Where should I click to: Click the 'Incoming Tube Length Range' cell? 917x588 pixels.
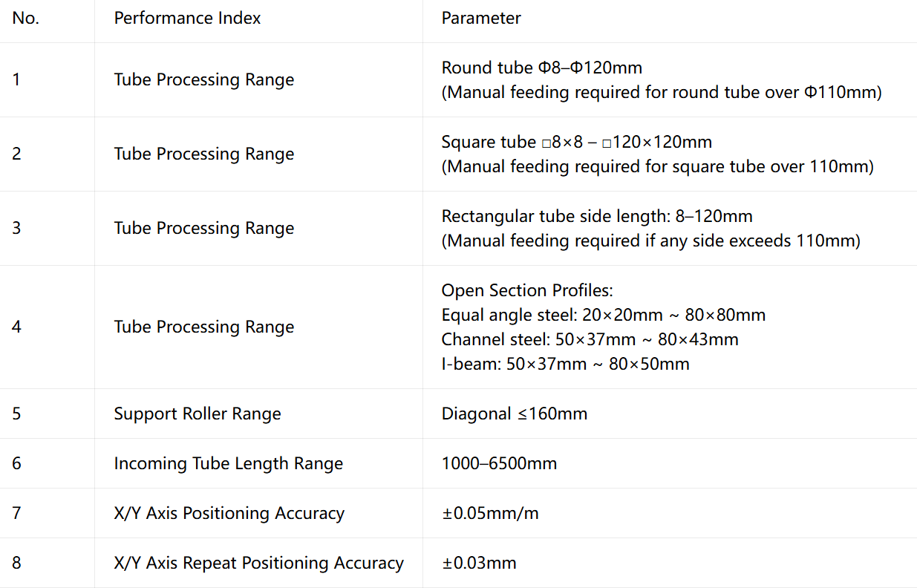[229, 463]
